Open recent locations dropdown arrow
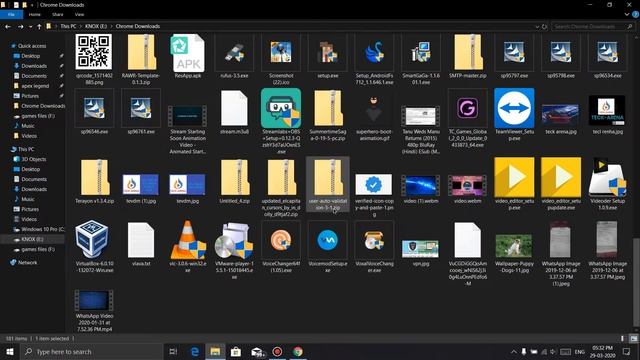Viewport: 640px width, 360px height. pos(31,27)
